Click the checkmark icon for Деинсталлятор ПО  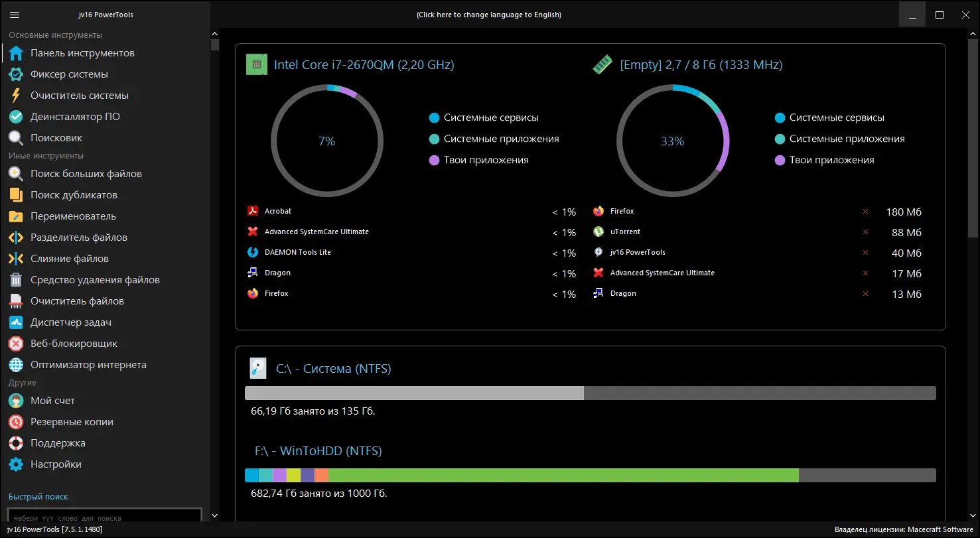point(17,117)
